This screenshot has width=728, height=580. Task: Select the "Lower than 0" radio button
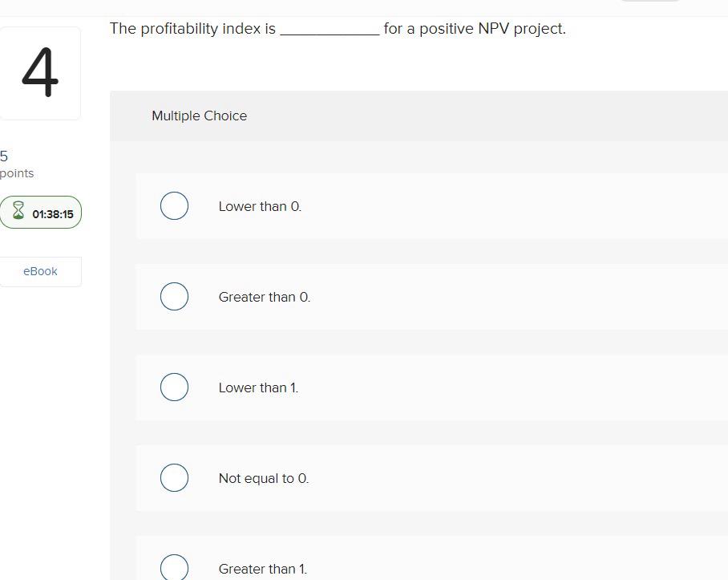pyautogui.click(x=174, y=205)
